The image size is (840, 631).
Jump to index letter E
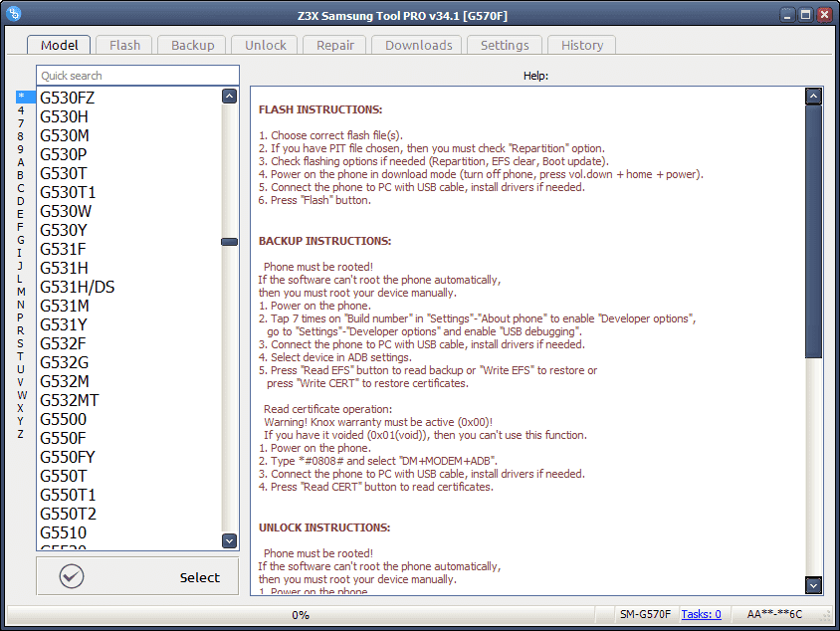tap(20, 214)
